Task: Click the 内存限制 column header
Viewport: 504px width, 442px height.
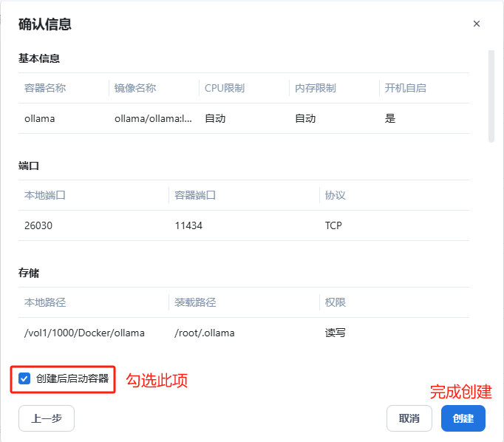Action: click(x=315, y=88)
